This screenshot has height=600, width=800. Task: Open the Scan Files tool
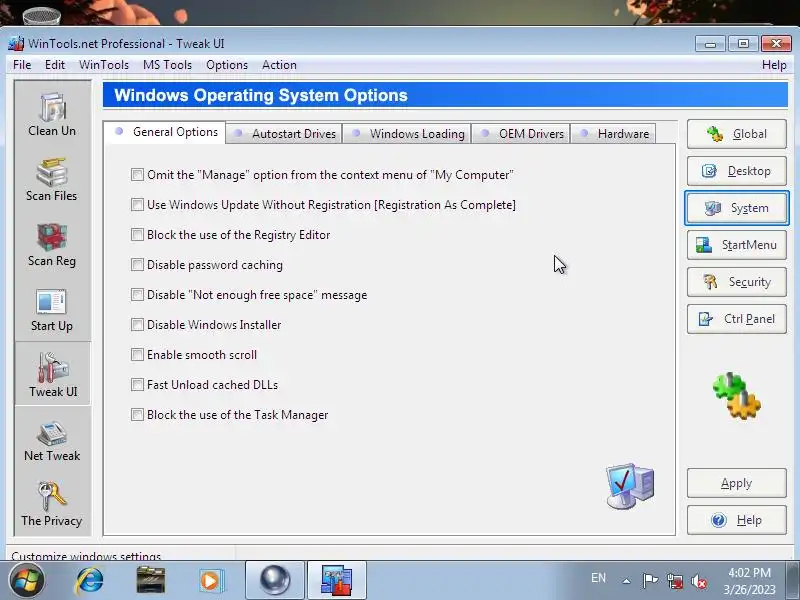click(x=52, y=180)
